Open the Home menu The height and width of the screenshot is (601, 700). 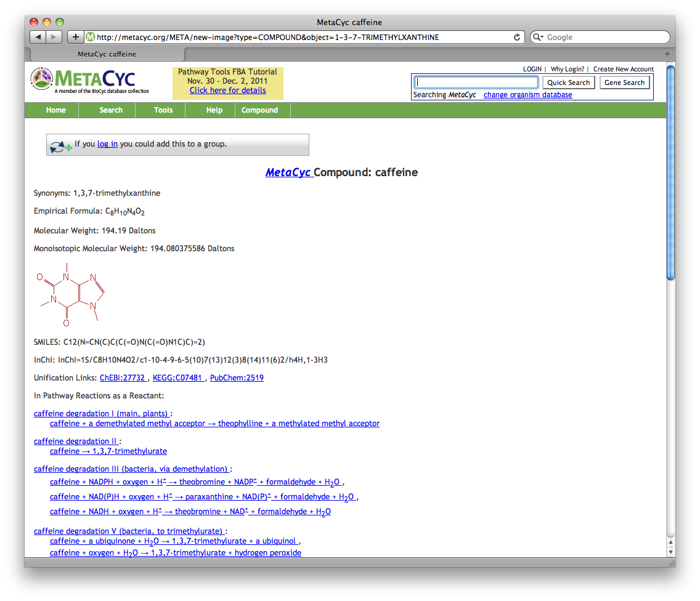pos(56,110)
